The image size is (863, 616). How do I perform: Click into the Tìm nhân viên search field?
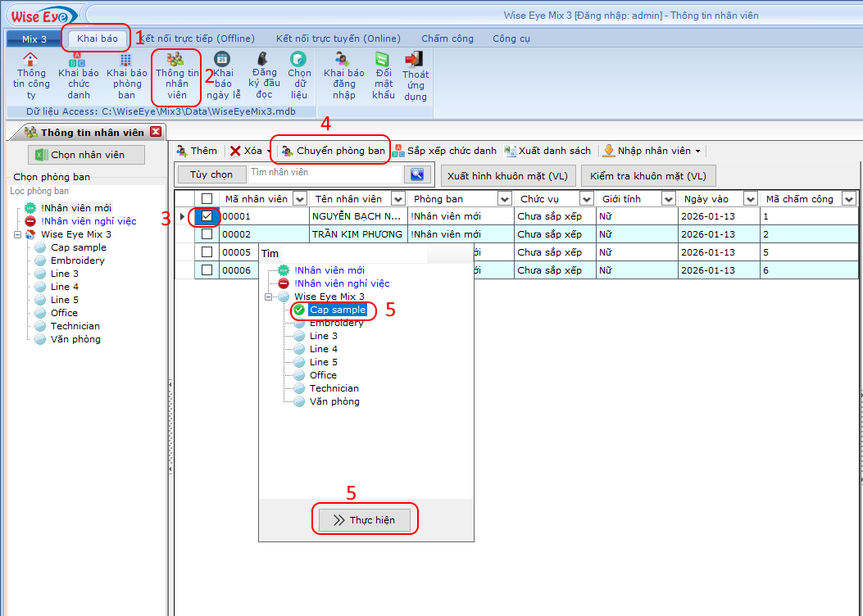coord(325,173)
